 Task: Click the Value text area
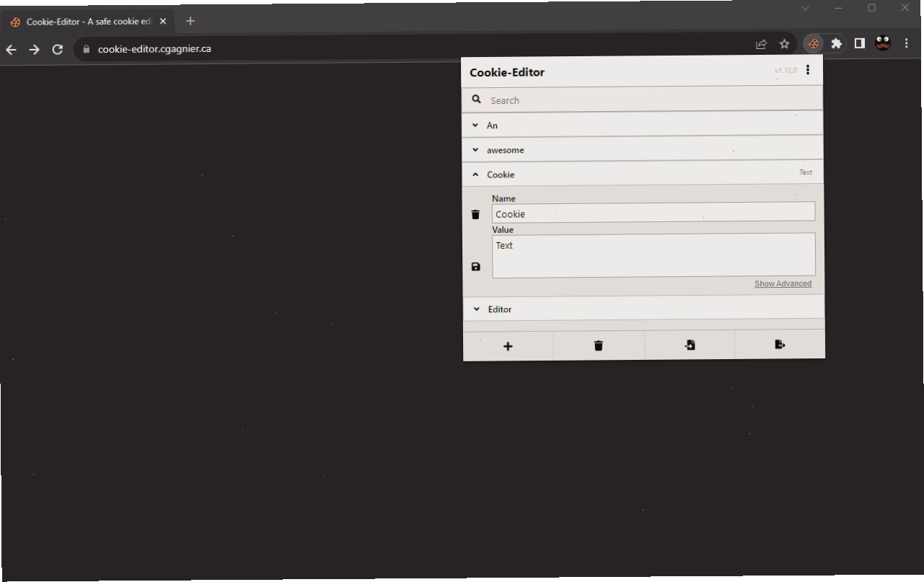[x=654, y=255]
